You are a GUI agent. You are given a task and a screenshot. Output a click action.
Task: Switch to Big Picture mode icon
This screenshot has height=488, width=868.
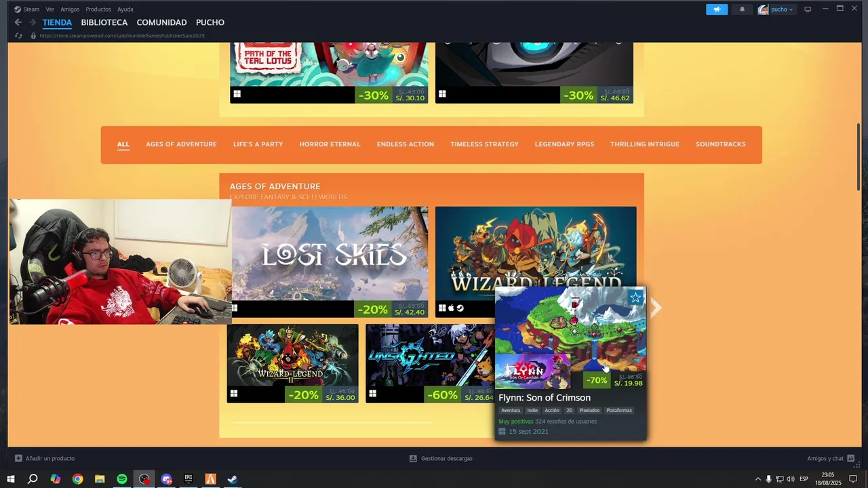808,9
